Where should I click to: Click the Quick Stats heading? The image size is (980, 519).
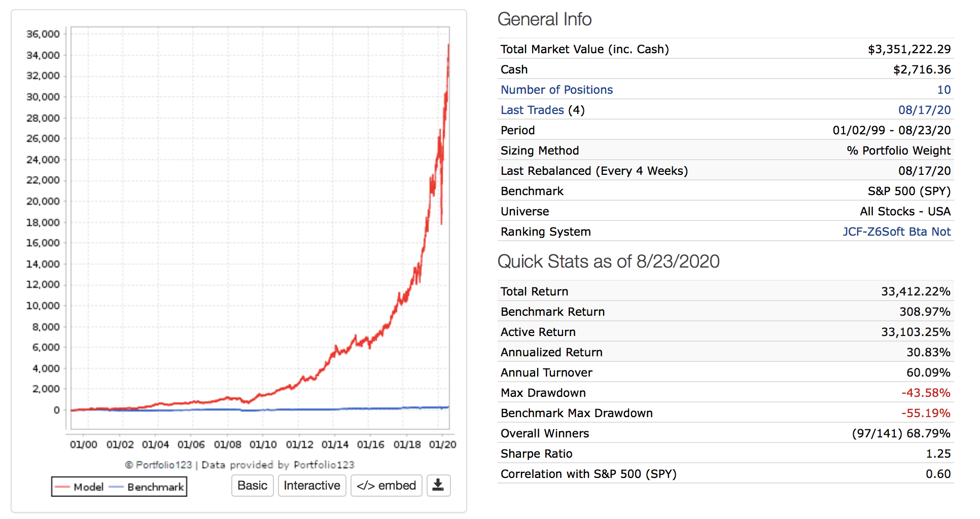point(608,262)
